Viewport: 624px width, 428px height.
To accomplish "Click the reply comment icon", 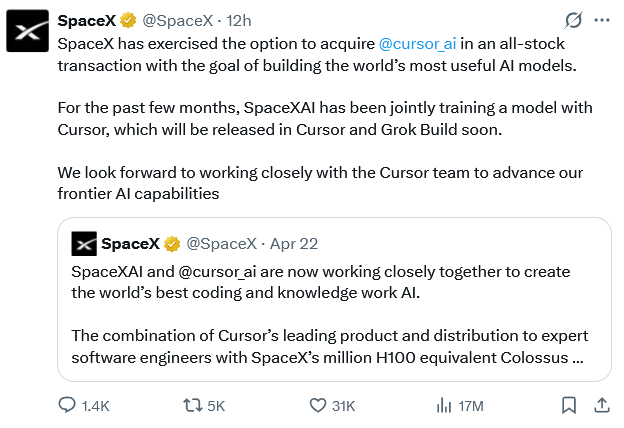I will tap(67, 405).
